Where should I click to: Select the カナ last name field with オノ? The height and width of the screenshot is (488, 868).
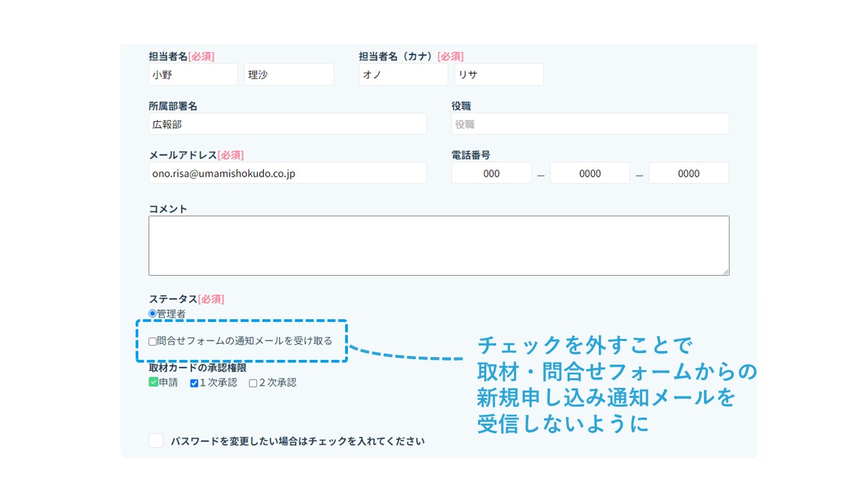tap(403, 75)
